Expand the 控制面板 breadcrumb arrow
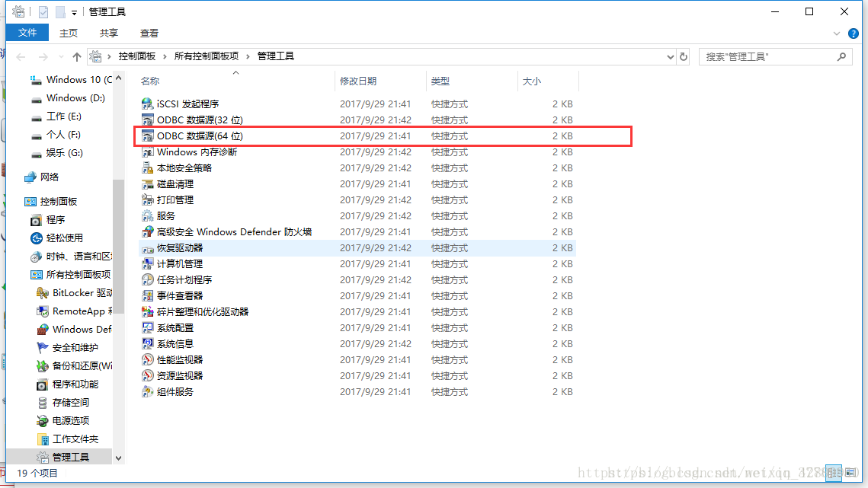The image size is (868, 488). pyautogui.click(x=165, y=56)
